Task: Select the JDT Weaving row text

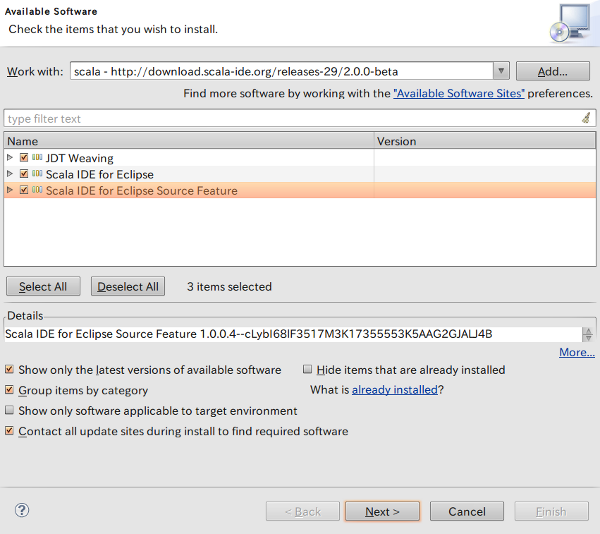Action: (80, 158)
